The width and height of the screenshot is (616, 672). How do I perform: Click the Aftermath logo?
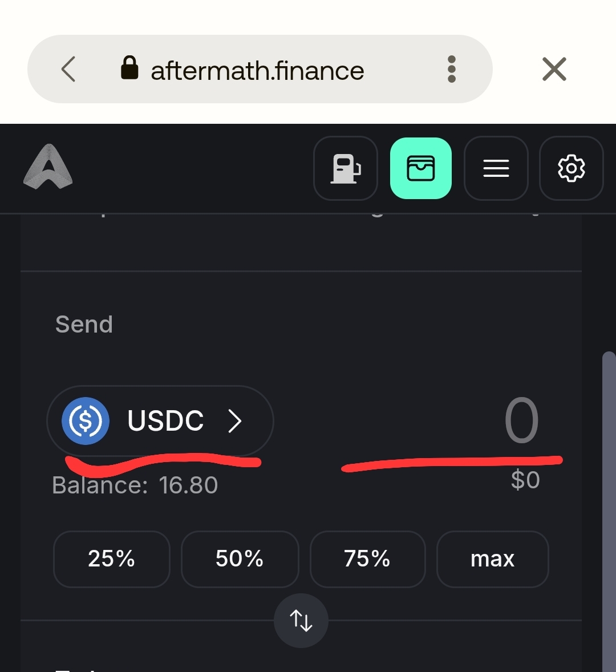(x=48, y=167)
